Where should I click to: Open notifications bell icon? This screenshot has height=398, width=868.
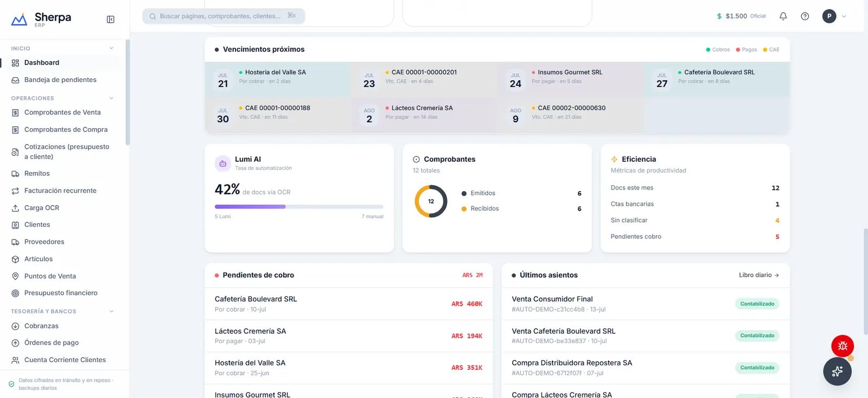click(x=783, y=16)
